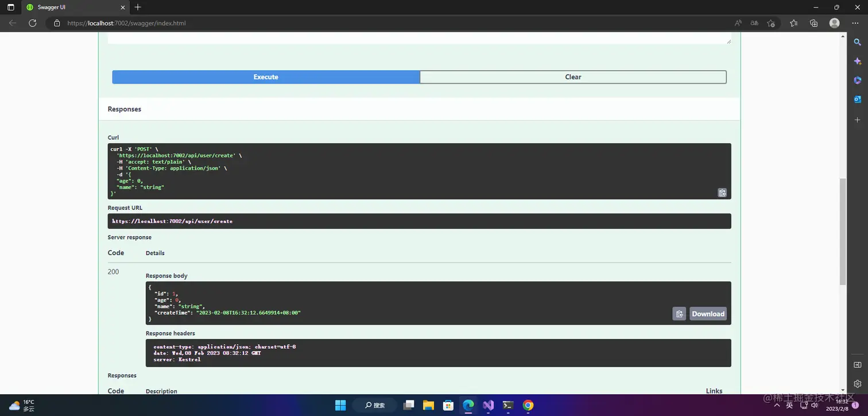868x416 pixels.
Task: Open Task View on the taskbar
Action: (x=409, y=405)
